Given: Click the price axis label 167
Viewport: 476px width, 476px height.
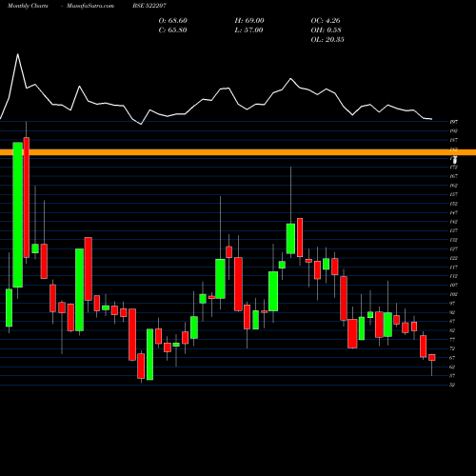Looking at the screenshot, I should 454,176.
